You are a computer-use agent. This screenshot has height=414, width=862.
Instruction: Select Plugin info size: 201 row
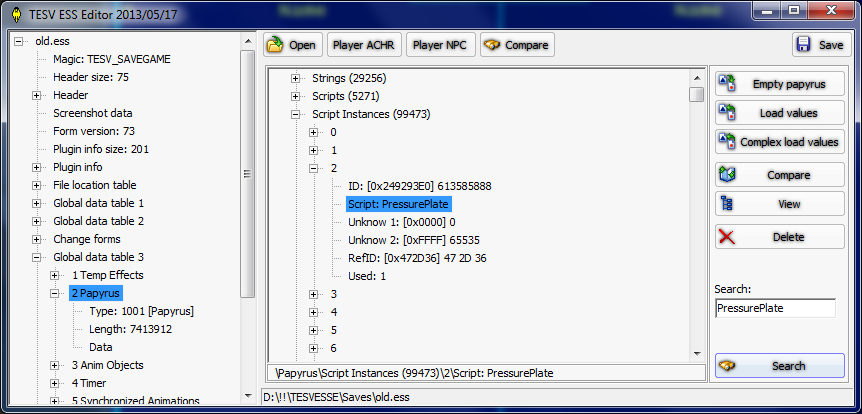pyautogui.click(x=101, y=150)
